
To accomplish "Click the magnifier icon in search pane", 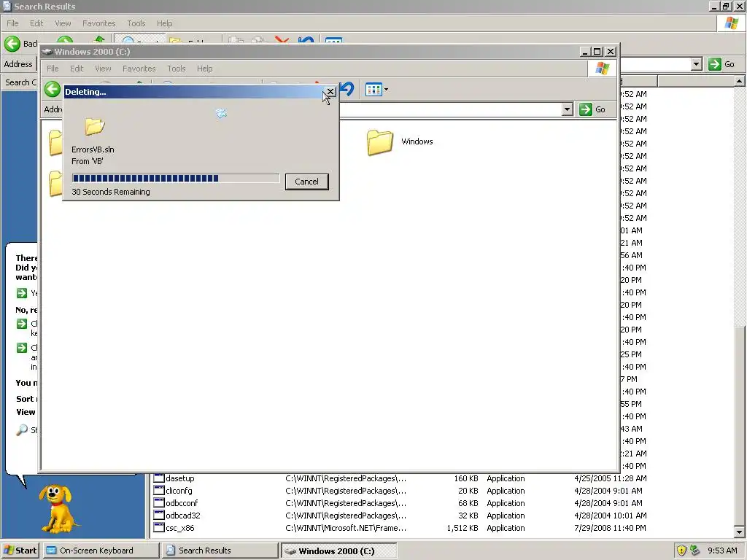I will pyautogui.click(x=22, y=429).
